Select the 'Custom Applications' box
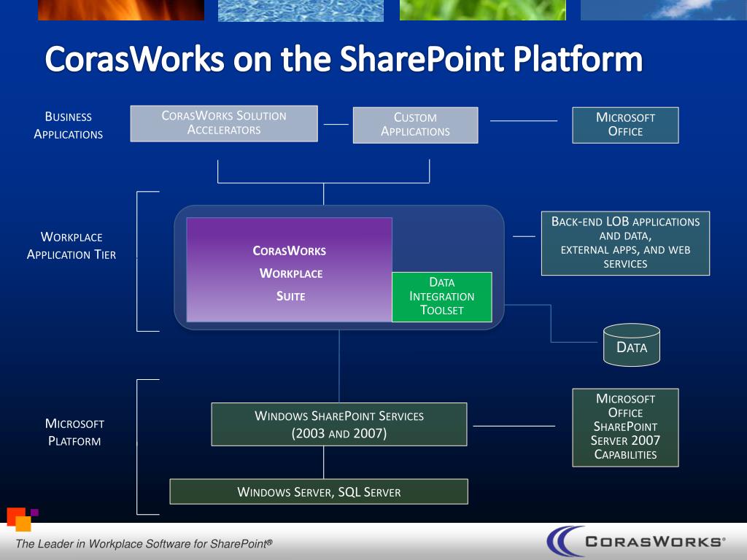Viewport: 747px width, 560px height. click(x=415, y=125)
